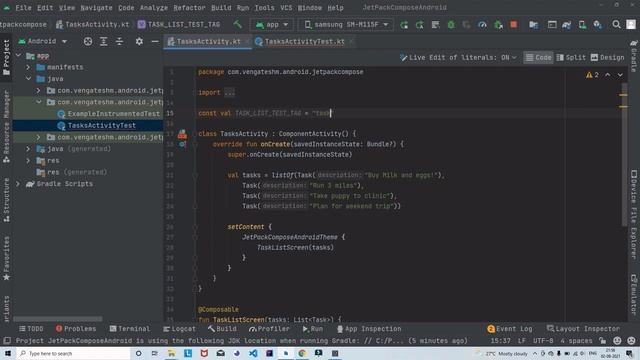Click the Select Opened File target icon

click(88, 41)
